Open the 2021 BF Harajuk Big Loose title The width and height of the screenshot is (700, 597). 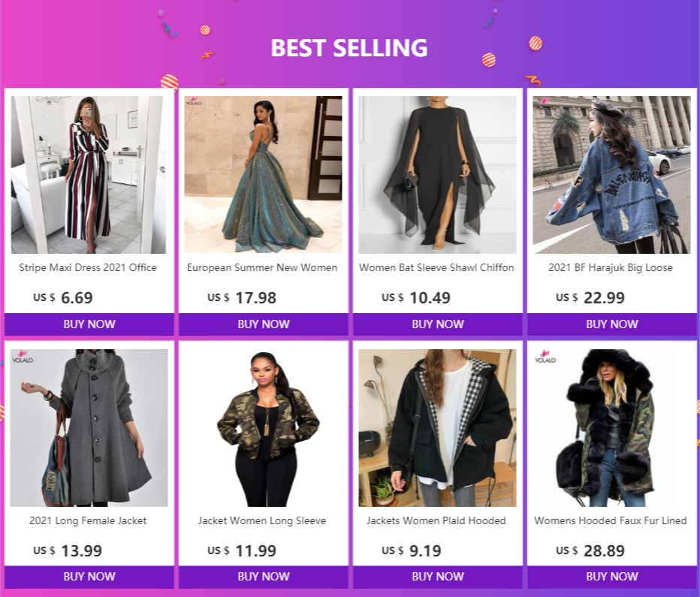pos(611,268)
